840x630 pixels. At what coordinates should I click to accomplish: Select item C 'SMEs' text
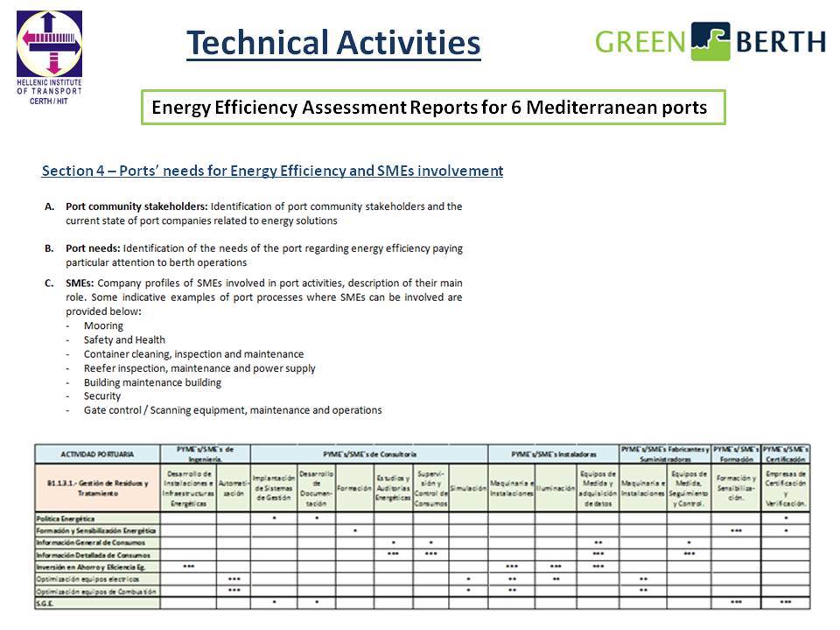click(x=263, y=297)
